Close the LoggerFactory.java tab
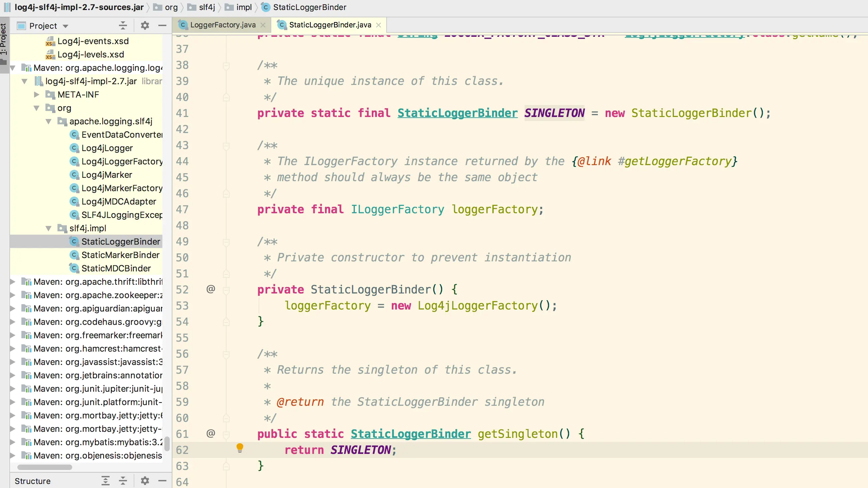 [x=263, y=25]
